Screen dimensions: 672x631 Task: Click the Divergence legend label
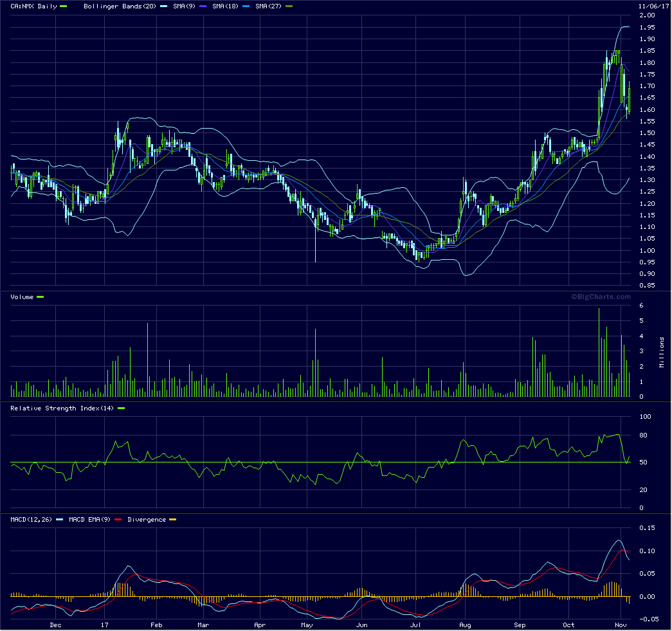click(147, 520)
